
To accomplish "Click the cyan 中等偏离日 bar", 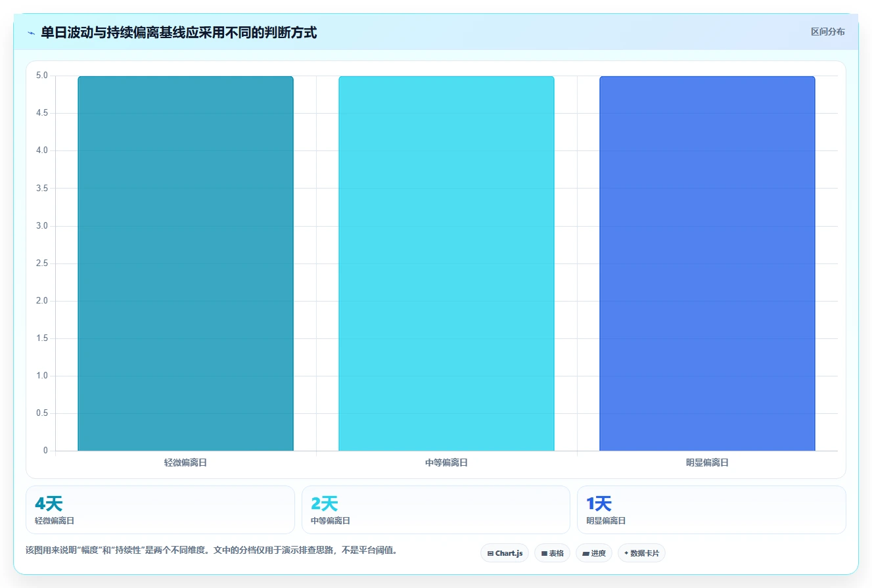I will (446, 263).
